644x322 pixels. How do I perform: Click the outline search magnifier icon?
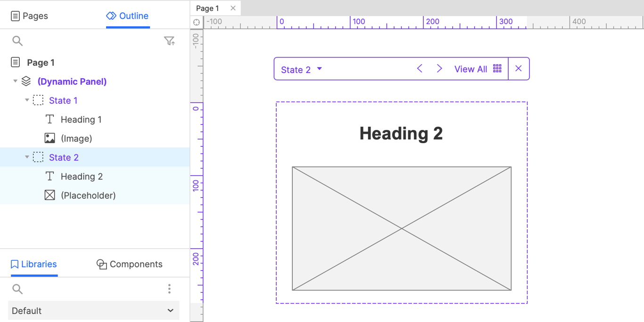click(x=17, y=41)
